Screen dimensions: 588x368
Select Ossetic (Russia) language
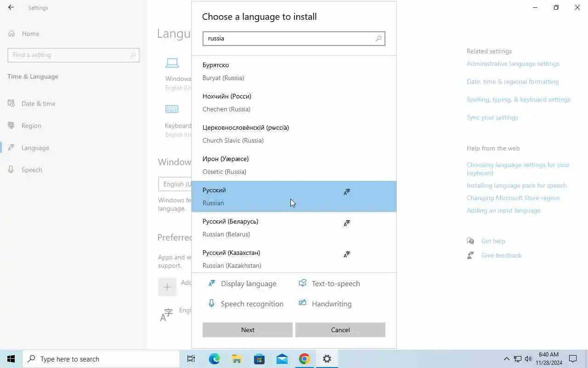point(294,165)
